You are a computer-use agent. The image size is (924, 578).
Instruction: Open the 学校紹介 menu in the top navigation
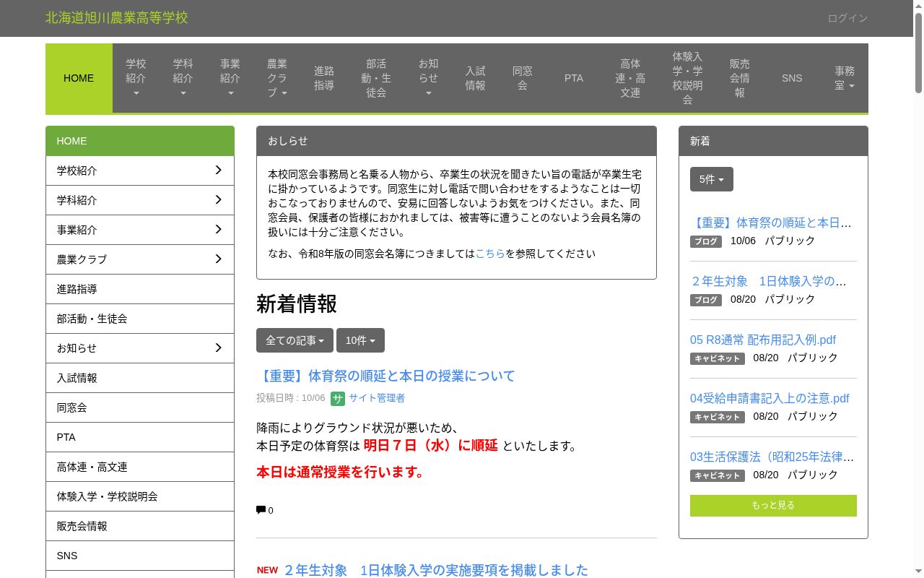136,78
